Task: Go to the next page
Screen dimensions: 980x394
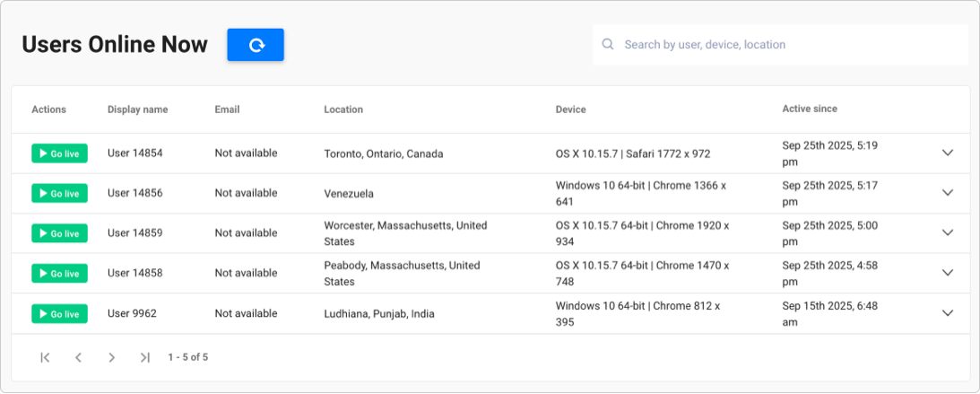Action: tap(112, 358)
